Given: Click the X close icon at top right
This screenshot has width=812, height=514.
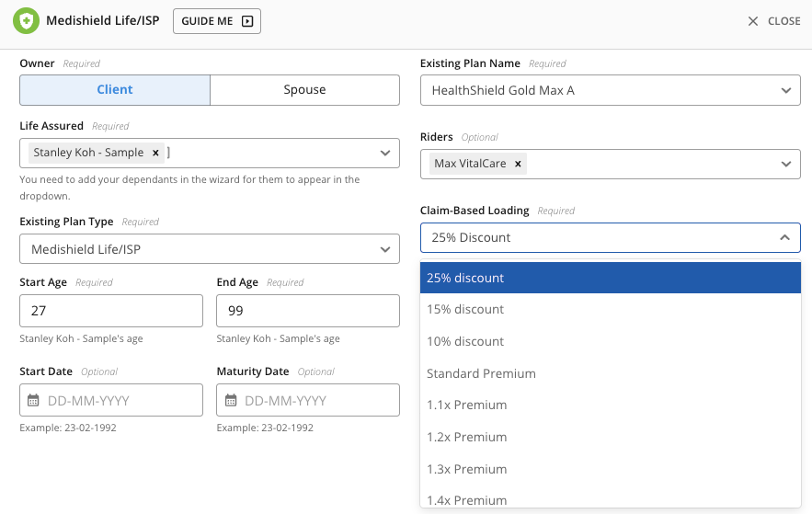Looking at the screenshot, I should (753, 21).
